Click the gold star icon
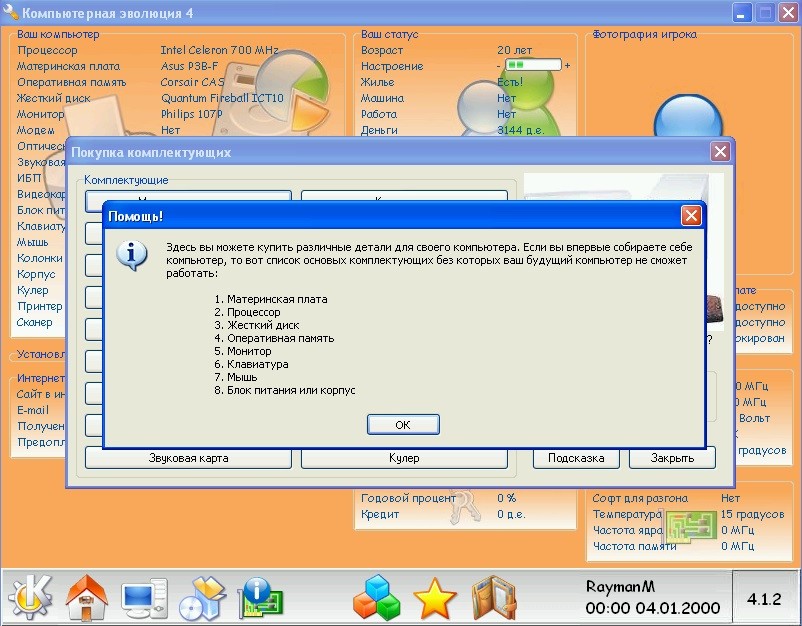The height and width of the screenshot is (626, 802). [x=434, y=598]
